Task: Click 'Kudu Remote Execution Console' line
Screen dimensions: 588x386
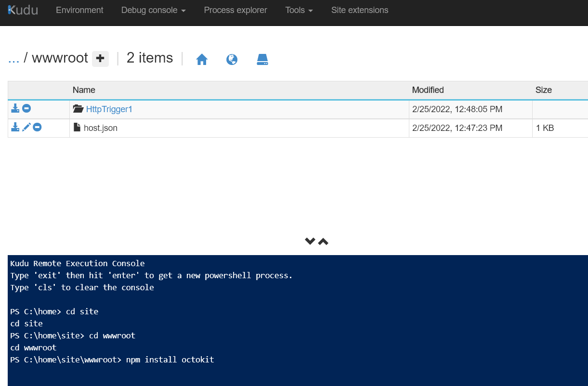Action: [x=78, y=263]
